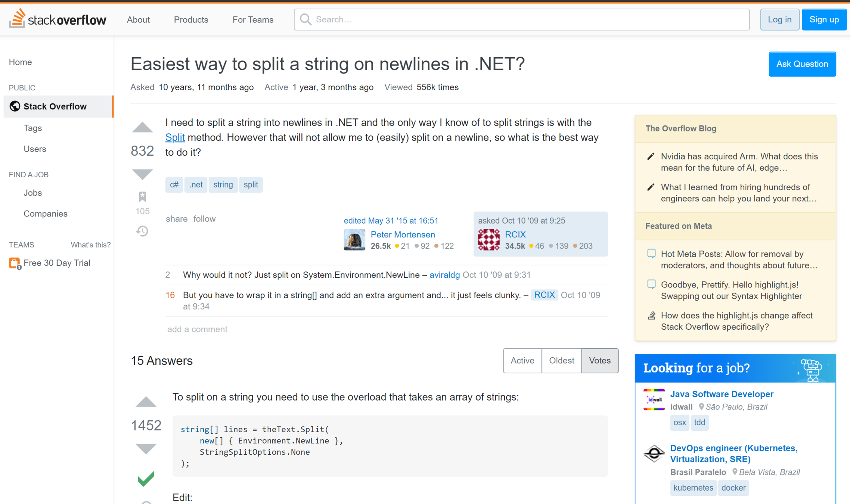Click the Stack Overflow logo
The width and height of the screenshot is (850, 504).
(x=58, y=19)
